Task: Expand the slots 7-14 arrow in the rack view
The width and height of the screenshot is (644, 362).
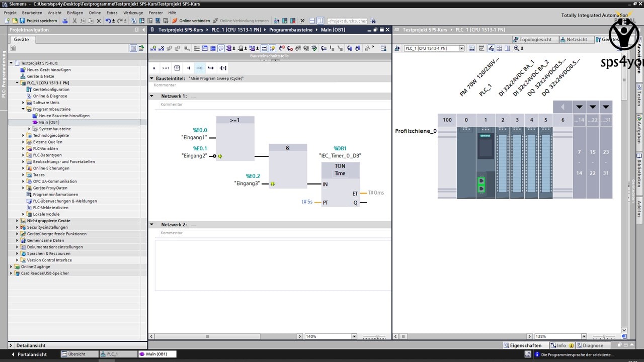Action: [579, 107]
